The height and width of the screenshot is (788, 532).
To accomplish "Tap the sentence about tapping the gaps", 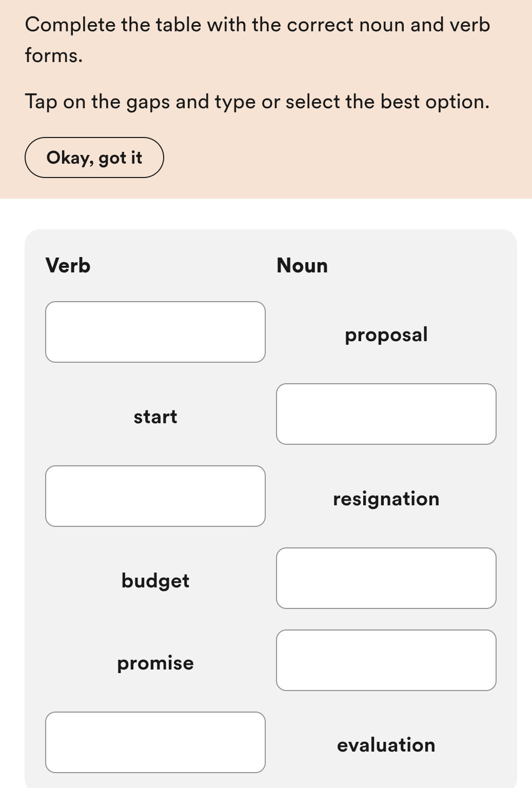I will (x=258, y=101).
